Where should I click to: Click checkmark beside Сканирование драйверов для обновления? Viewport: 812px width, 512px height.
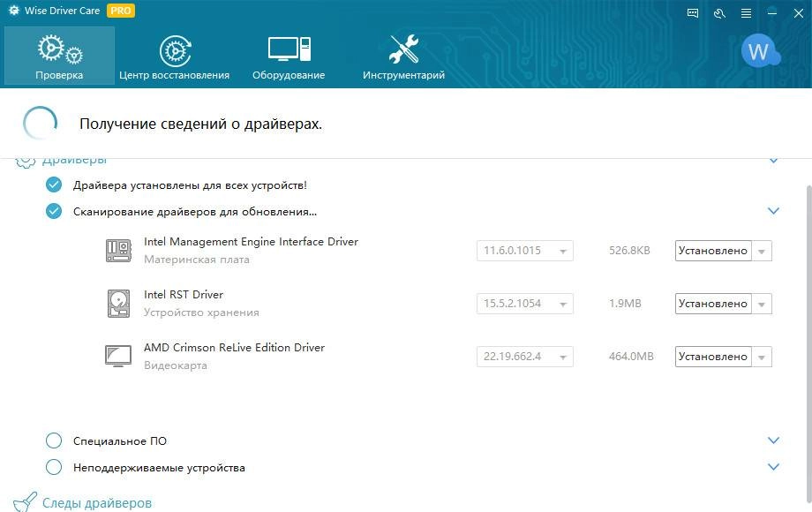coord(53,211)
